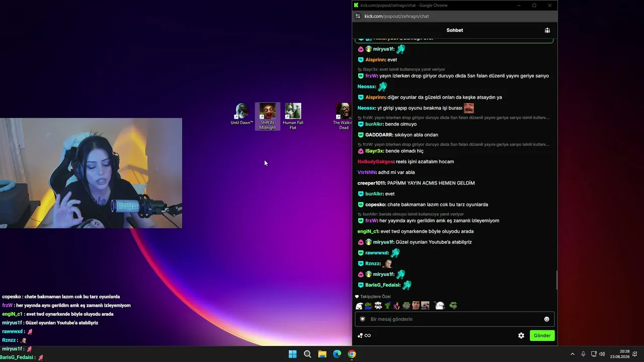The image size is (644, 362).
Task: Select the Human Fall Flat desktop shortcut
Action: point(293,117)
